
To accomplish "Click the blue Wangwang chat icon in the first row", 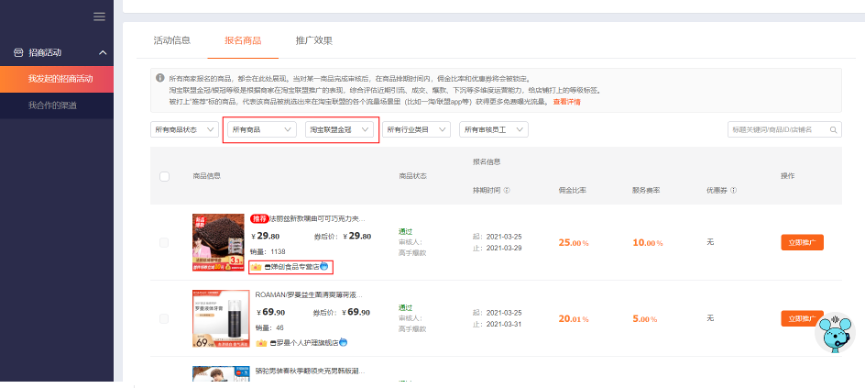I will [x=325, y=266].
